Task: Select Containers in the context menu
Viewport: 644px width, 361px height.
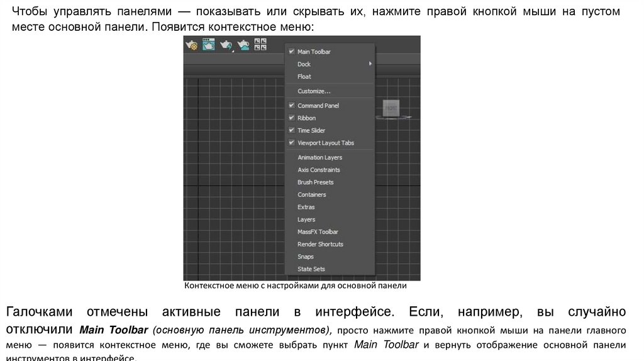Action: 330,195
